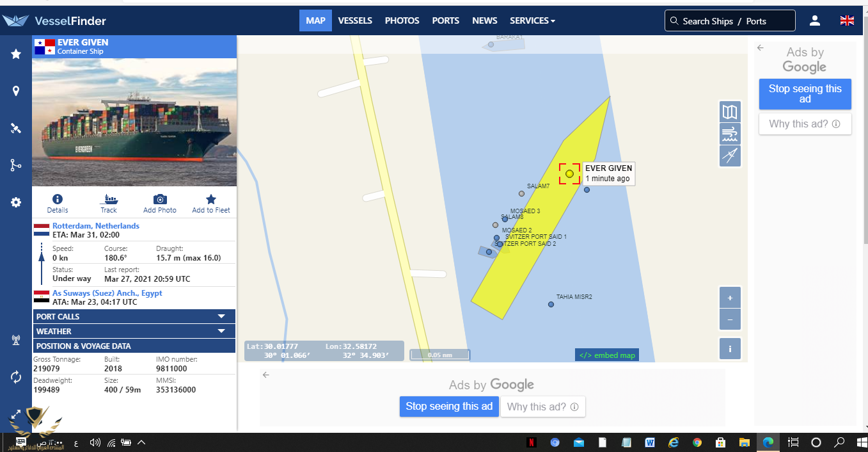
Task: Click the VesselFinder logo
Action: pyautogui.click(x=54, y=20)
